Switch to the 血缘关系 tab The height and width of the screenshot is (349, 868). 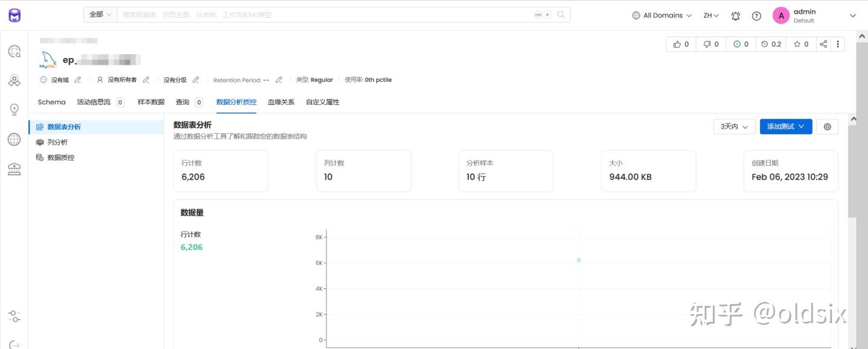coord(281,102)
